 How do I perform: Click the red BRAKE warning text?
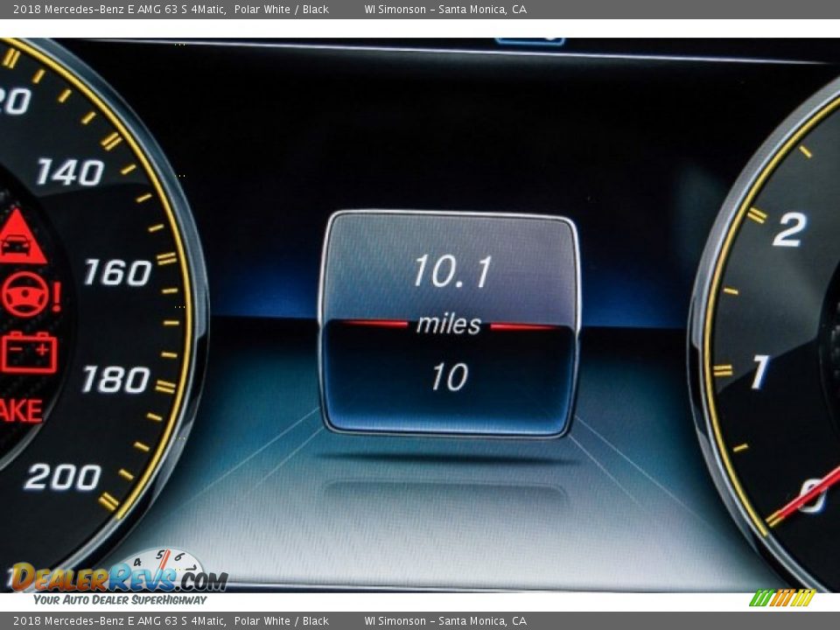[x=20, y=410]
